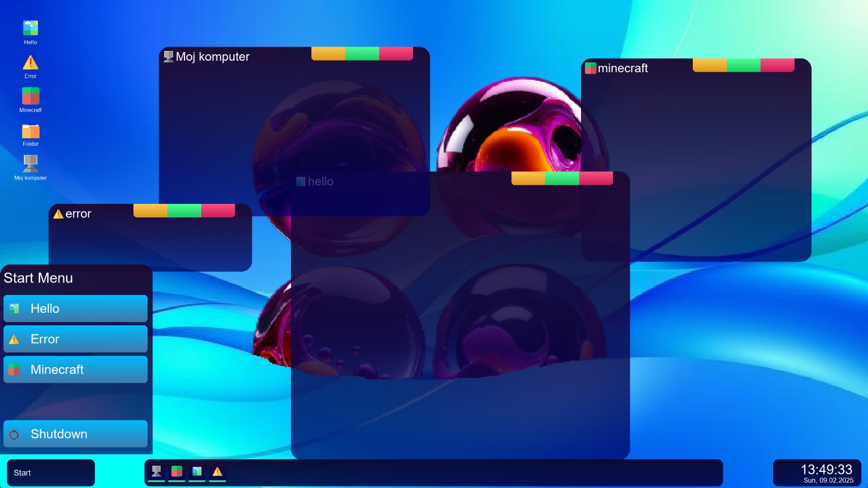Click the green button in Moj komputer window

click(362, 54)
